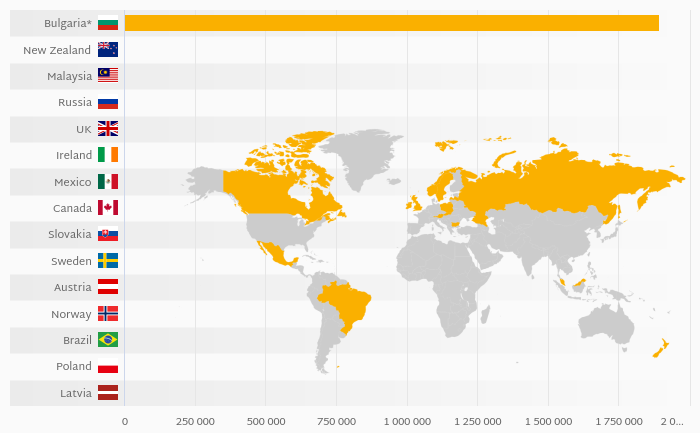This screenshot has height=433, width=700.
Task: Click New Zealand highlighted on the map
Action: pos(661,349)
